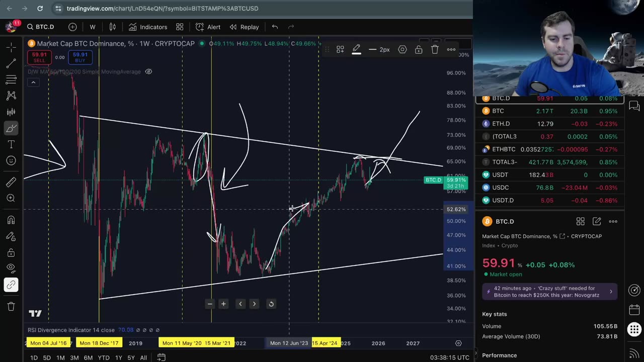Open indicator templates grid icon
The width and height of the screenshot is (644, 362).
coord(180,27)
